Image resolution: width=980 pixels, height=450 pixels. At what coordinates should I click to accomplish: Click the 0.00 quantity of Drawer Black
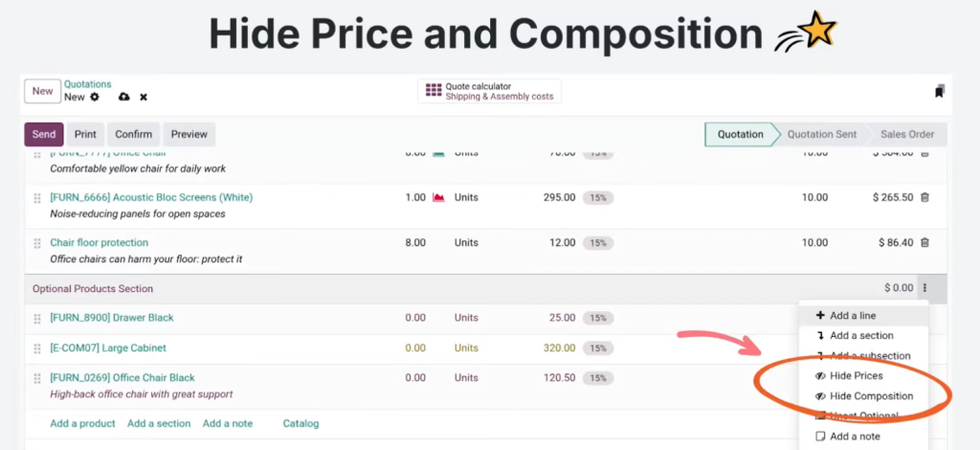coord(415,318)
